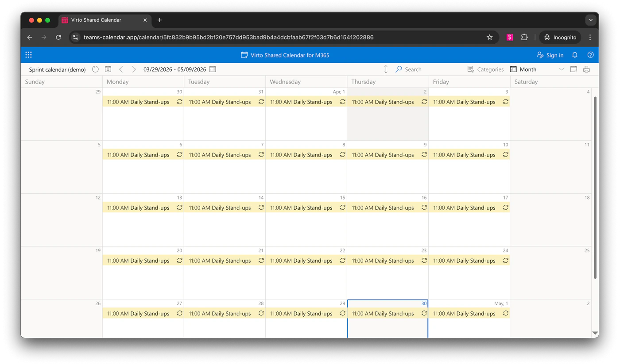Open Daily Stand-ups event on Tuesday 31
The width and height of the screenshot is (620, 364).
tap(225, 102)
